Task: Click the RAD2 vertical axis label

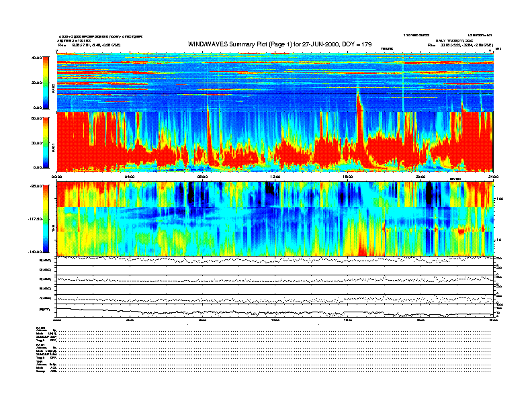Action: pyautogui.click(x=53, y=89)
